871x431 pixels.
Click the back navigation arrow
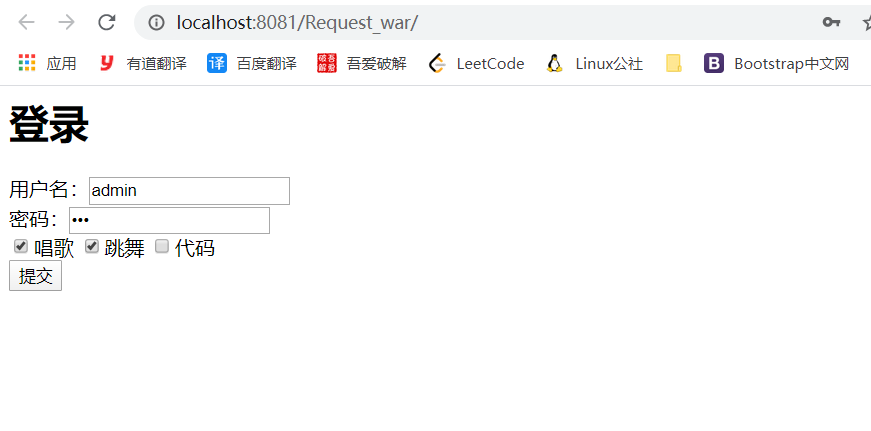[x=26, y=22]
